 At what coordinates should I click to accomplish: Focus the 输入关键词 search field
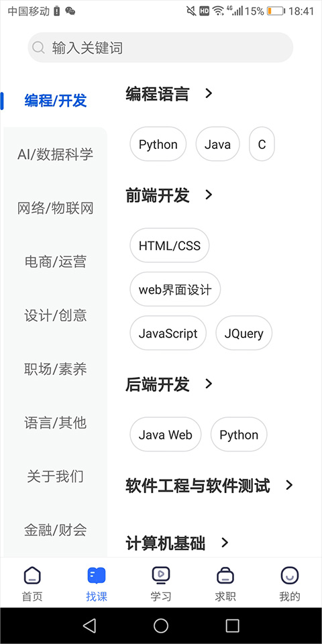tap(160, 48)
